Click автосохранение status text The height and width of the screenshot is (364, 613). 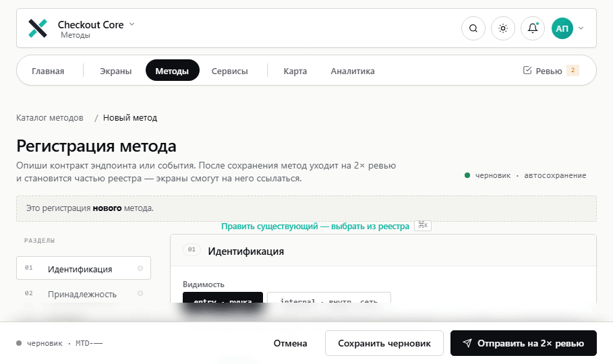[x=555, y=175]
